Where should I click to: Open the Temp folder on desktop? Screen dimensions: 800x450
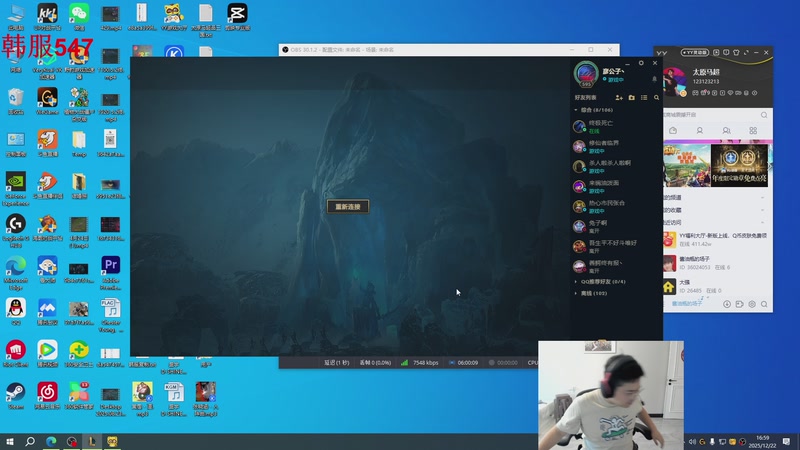click(x=79, y=143)
